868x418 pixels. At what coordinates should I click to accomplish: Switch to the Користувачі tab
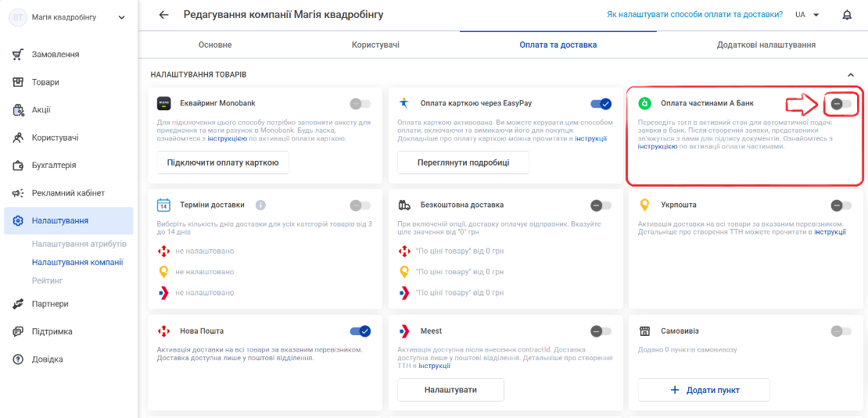375,45
